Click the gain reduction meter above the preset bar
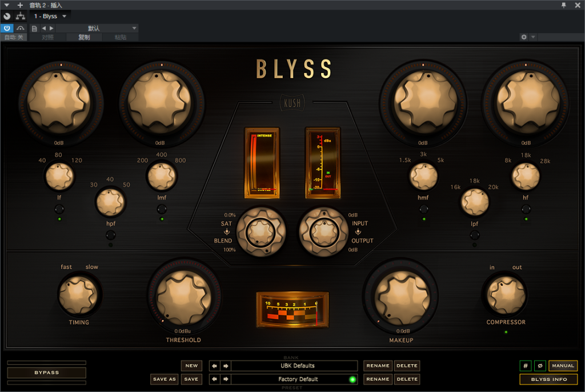Screen dimensions: 585x392 click(292, 310)
